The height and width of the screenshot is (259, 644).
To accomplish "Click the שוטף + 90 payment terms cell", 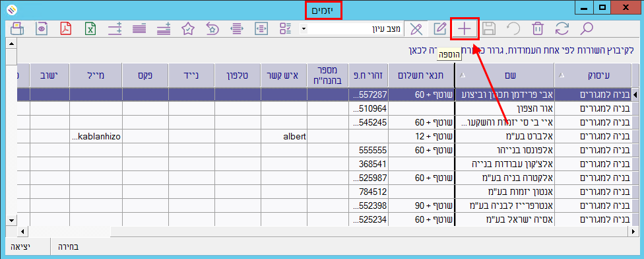I will (x=421, y=205).
